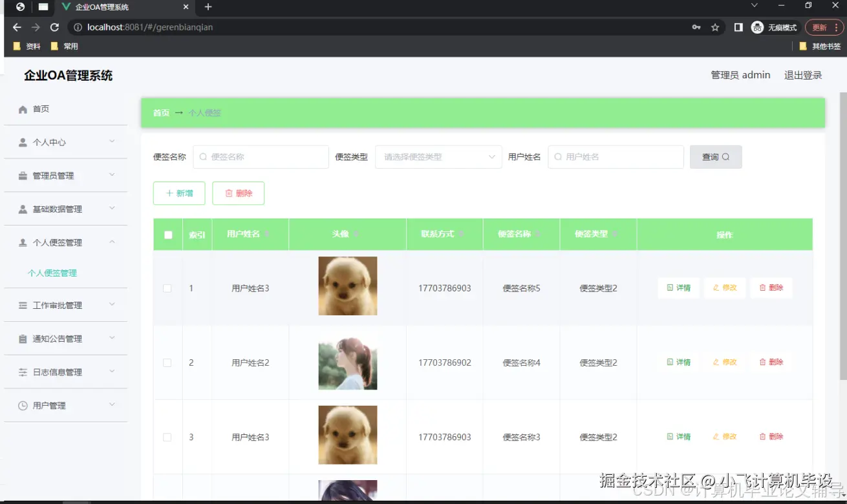Select the 个人便签管理 submenu item
Screen dimensions: 847x504
point(52,273)
